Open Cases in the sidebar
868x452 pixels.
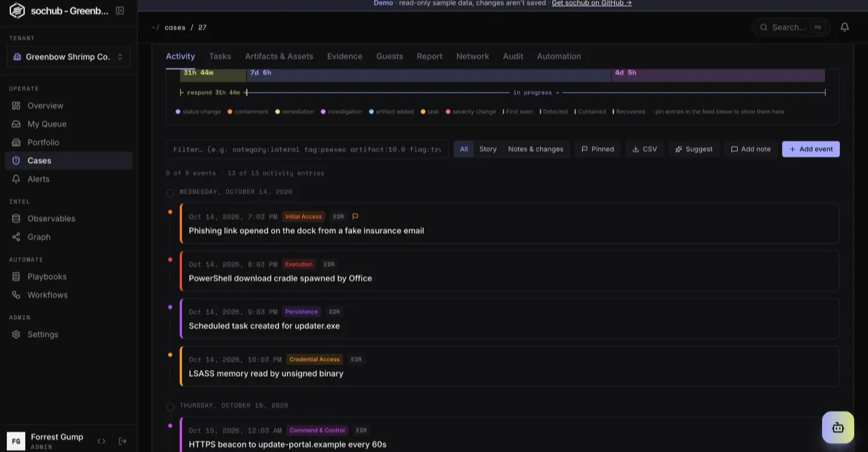(x=69, y=160)
